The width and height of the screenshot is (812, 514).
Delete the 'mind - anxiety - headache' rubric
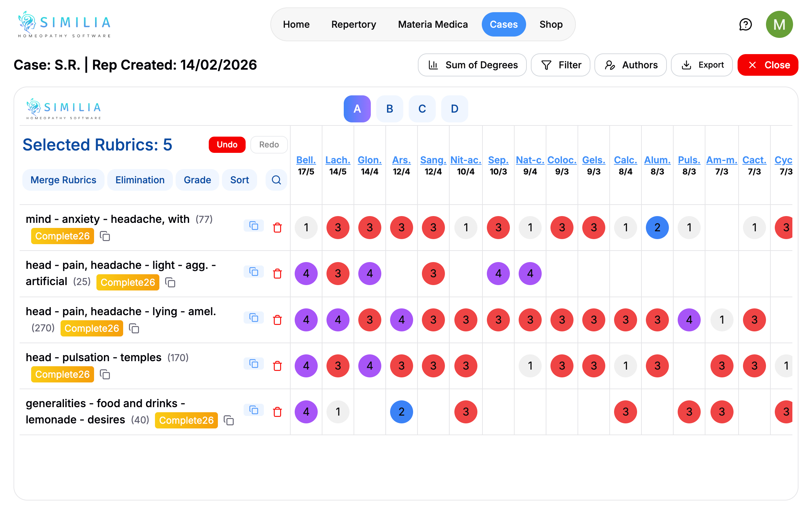coord(277,228)
